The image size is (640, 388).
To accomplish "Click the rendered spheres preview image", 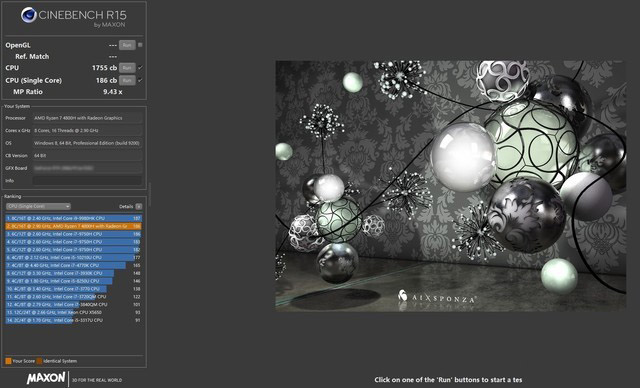I will pyautogui.click(x=451, y=186).
